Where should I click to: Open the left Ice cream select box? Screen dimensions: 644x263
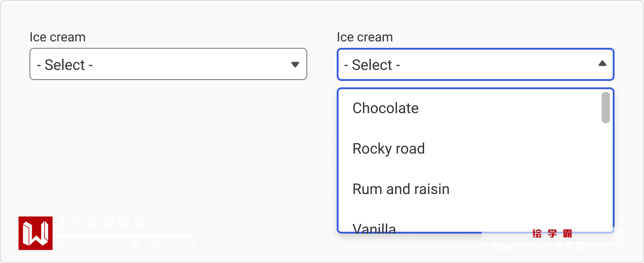click(x=168, y=64)
